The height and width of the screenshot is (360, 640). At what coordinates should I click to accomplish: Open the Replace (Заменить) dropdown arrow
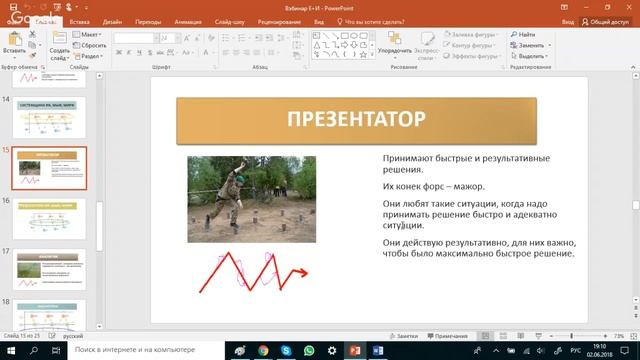pyautogui.click(x=549, y=45)
